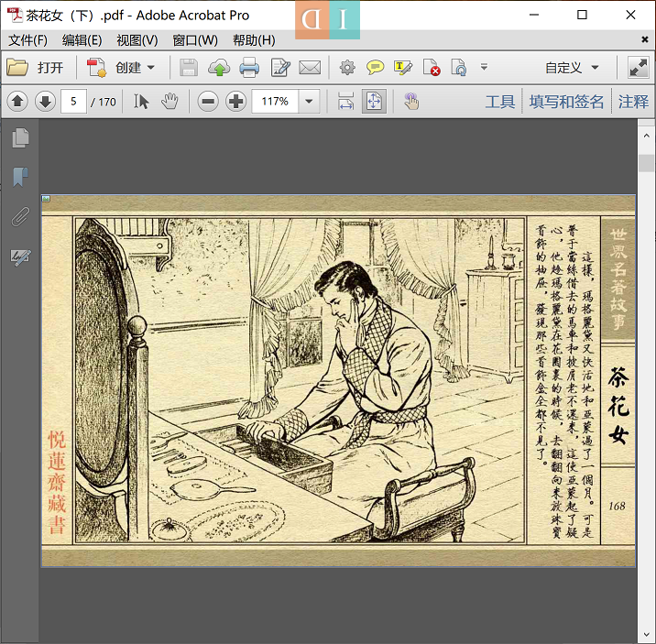This screenshot has height=644, width=656.
Task: Click the scrollbar up arrow
Action: pyautogui.click(x=646, y=136)
